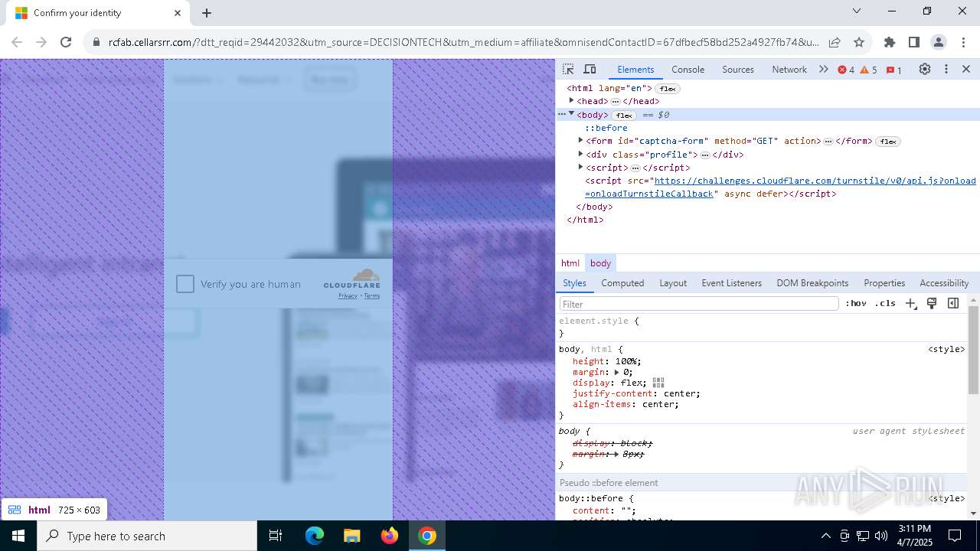Click the red errors count badge
The width and height of the screenshot is (980, 551).
click(846, 70)
